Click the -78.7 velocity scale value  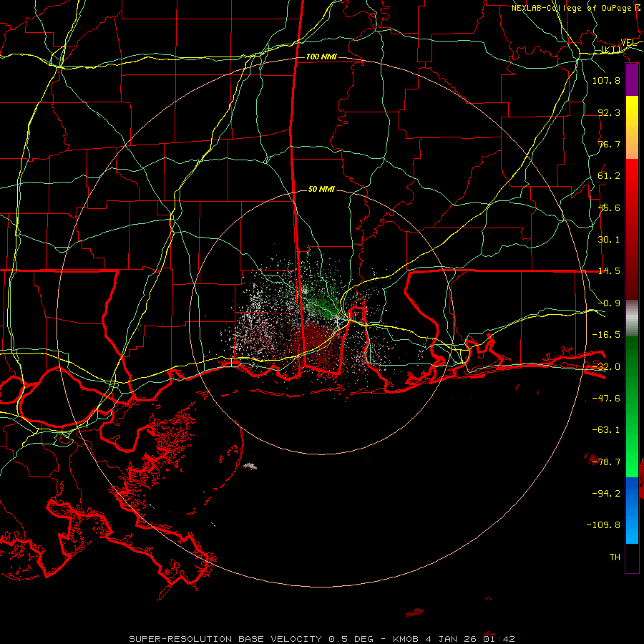click(x=606, y=462)
